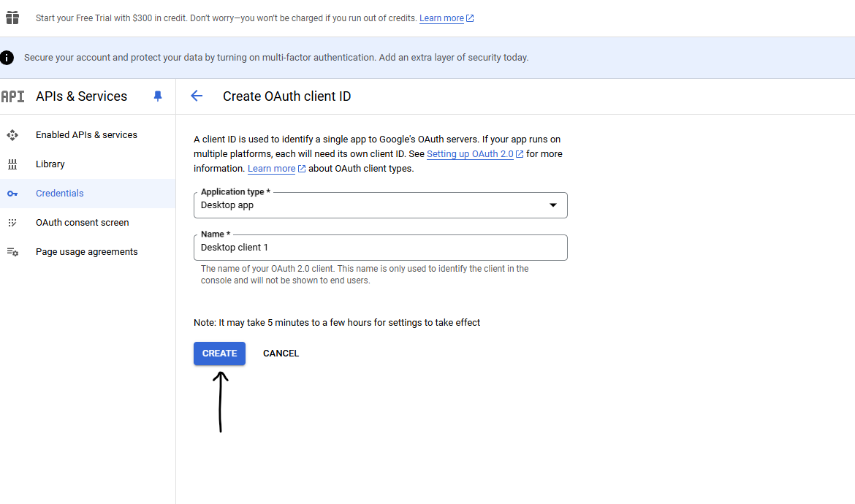855x504 pixels.
Task: Click the Library sidebar icon
Action: [x=12, y=164]
